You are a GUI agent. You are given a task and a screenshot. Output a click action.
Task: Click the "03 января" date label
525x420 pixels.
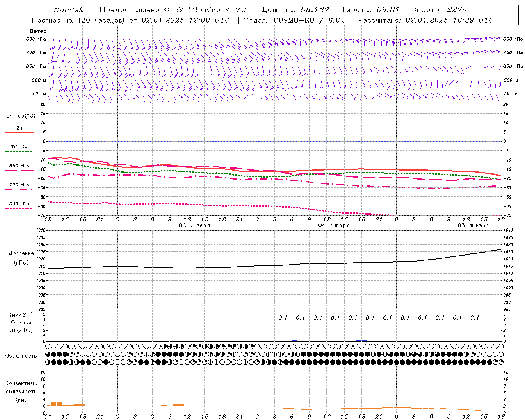194,226
